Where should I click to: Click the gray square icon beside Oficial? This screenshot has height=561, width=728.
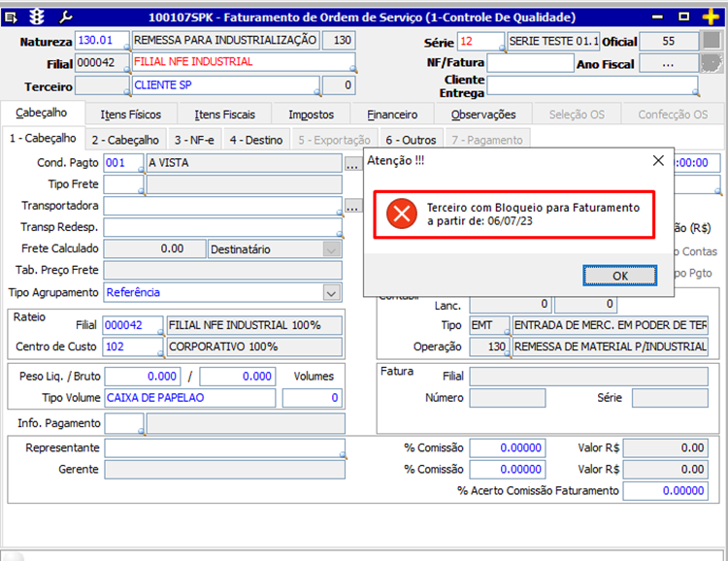[711, 41]
